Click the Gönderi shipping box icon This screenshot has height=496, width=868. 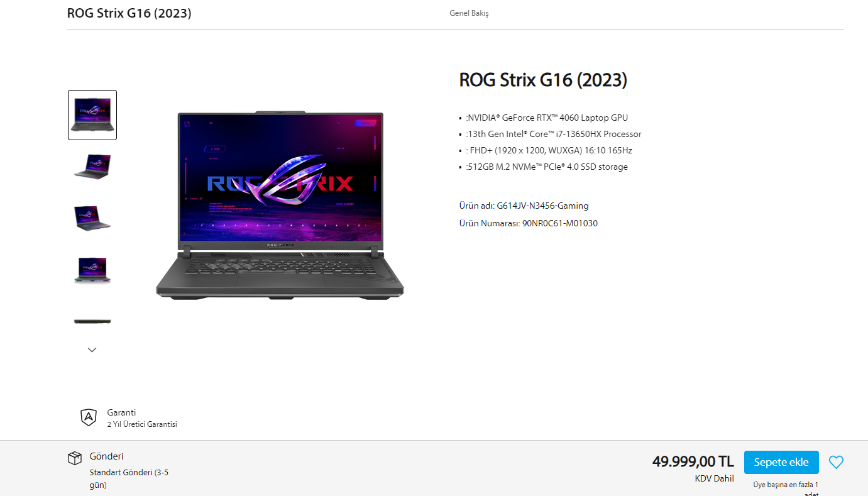tap(75, 458)
